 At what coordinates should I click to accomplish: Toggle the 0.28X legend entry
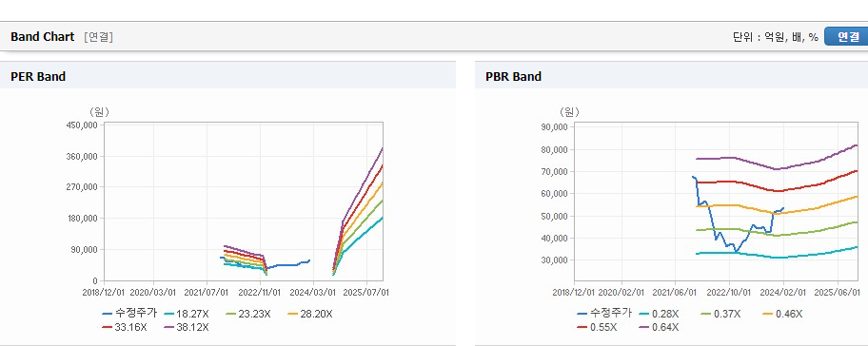659,314
